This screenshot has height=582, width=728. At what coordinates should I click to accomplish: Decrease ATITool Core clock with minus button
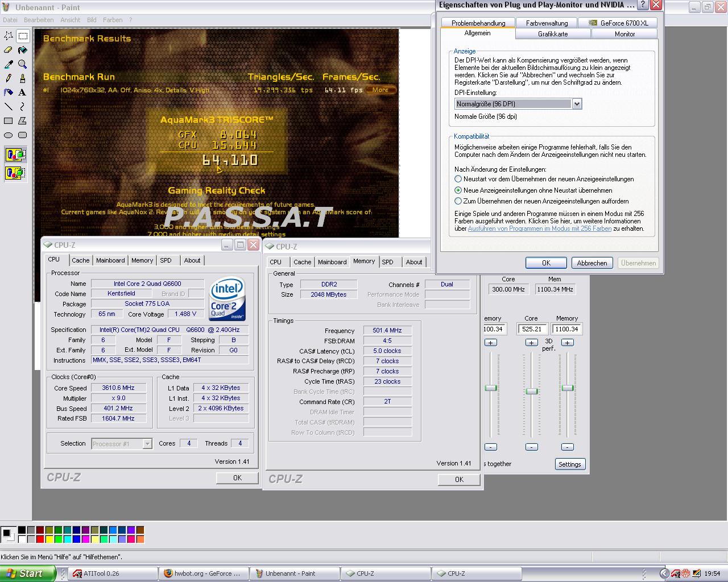point(531,447)
